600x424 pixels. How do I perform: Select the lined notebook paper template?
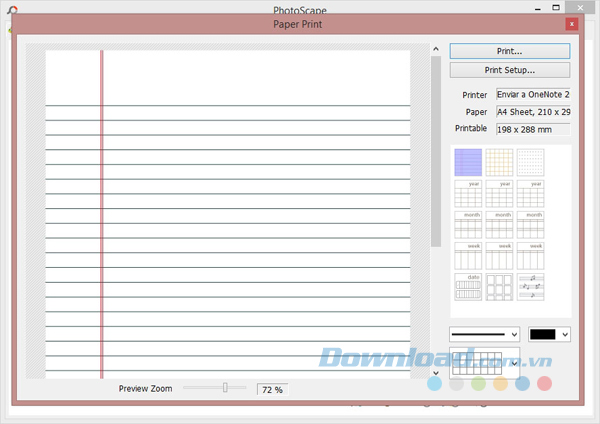[x=468, y=163]
